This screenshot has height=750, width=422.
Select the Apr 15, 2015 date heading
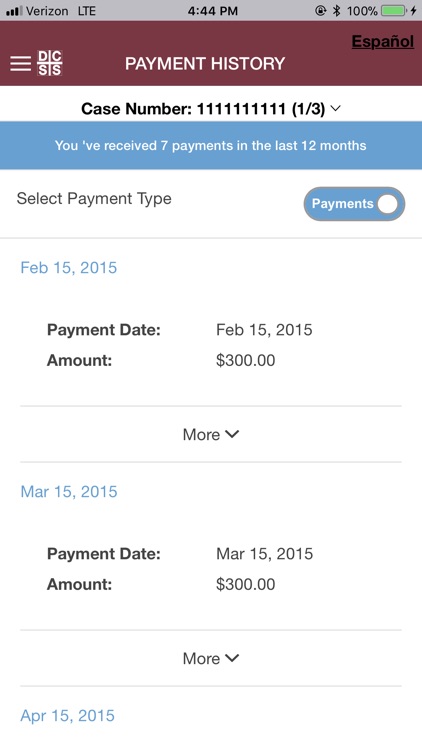[x=67, y=716]
